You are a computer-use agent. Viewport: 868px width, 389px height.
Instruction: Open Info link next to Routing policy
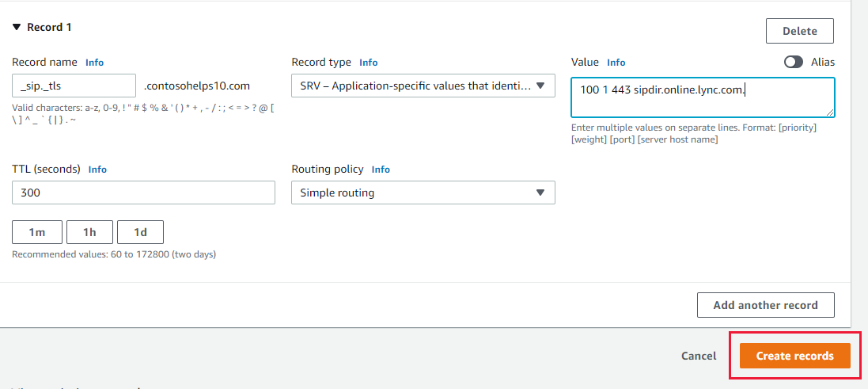click(381, 170)
